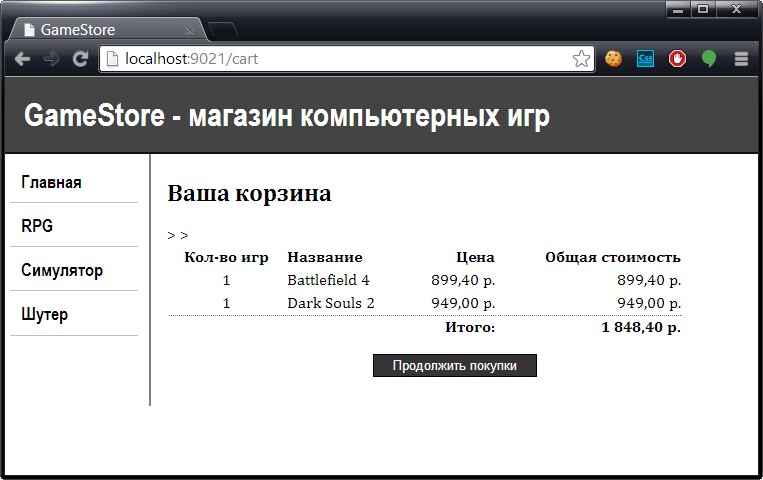Click quantity 1 in Dark Souls 2 row
Image resolution: width=763 pixels, height=480 pixels.
(x=226, y=303)
